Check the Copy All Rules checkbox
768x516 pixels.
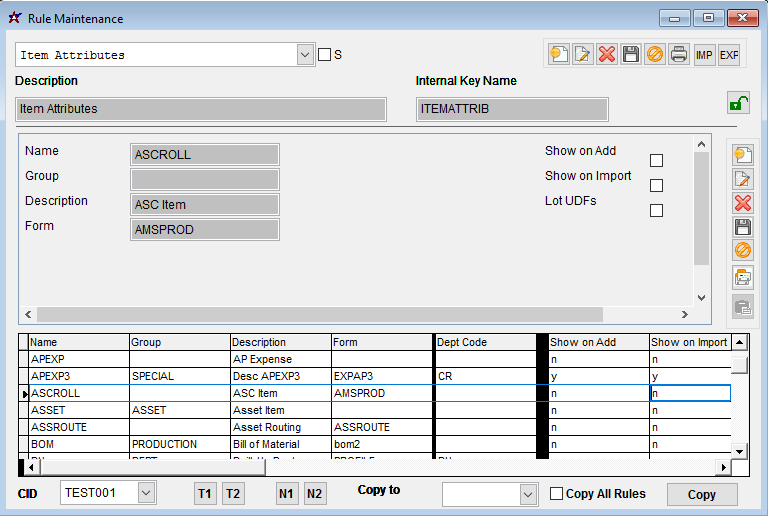click(x=557, y=494)
